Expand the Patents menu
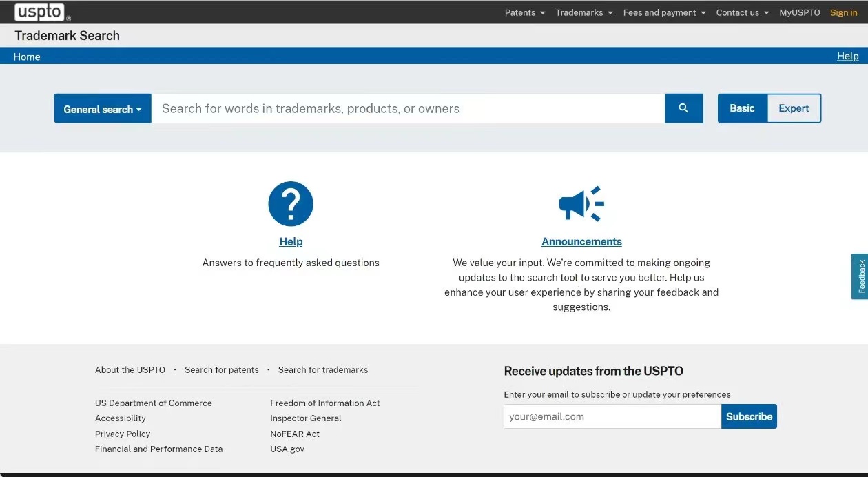 pos(524,12)
